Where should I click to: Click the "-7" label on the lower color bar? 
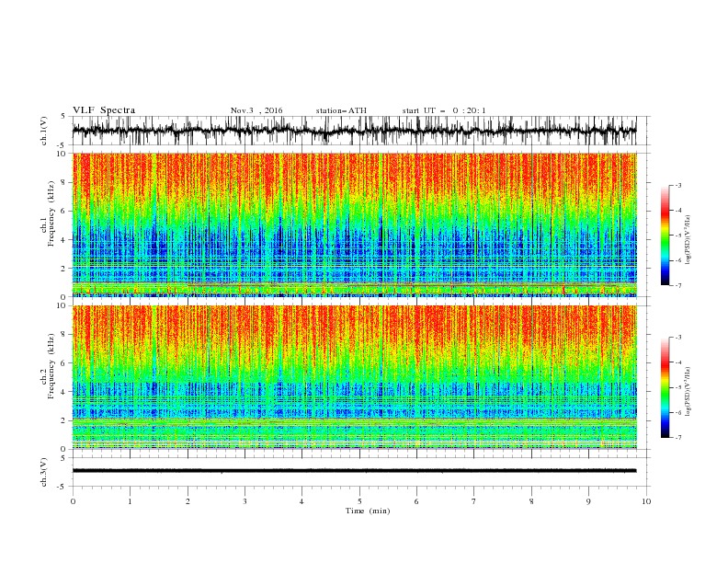(x=677, y=438)
